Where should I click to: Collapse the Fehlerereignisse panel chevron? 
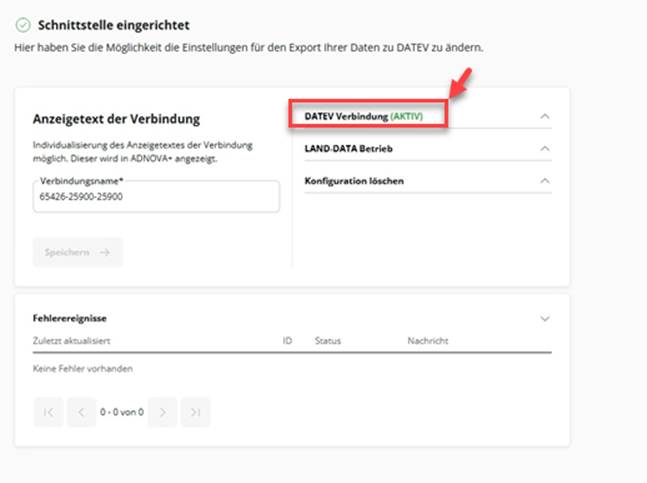545,318
